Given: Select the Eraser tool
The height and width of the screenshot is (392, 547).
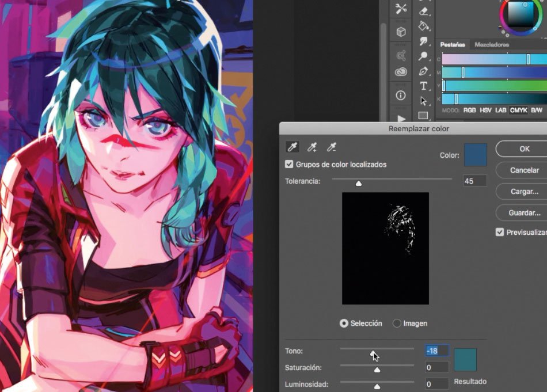Looking at the screenshot, I should [x=424, y=11].
